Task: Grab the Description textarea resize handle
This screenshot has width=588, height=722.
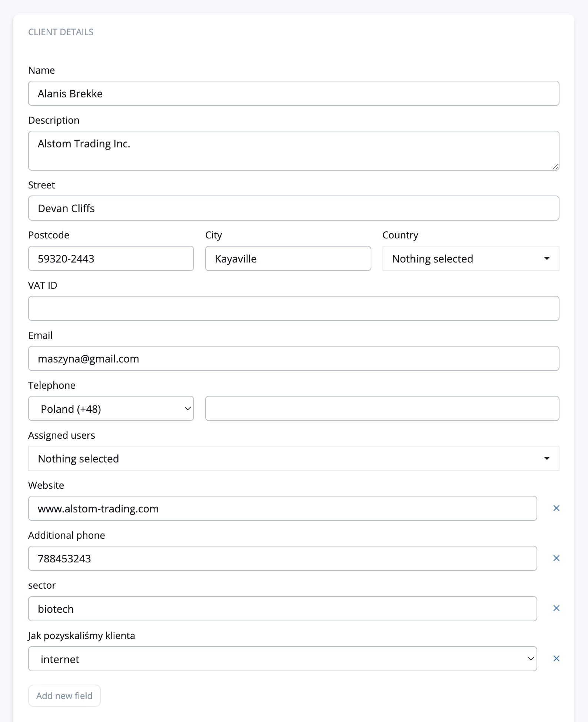Action: (555, 167)
